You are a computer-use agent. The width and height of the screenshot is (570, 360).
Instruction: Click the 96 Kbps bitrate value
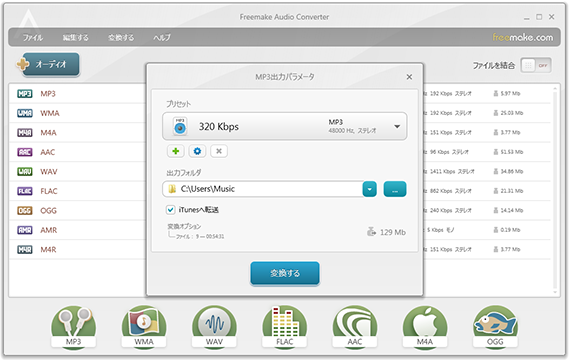point(439,152)
